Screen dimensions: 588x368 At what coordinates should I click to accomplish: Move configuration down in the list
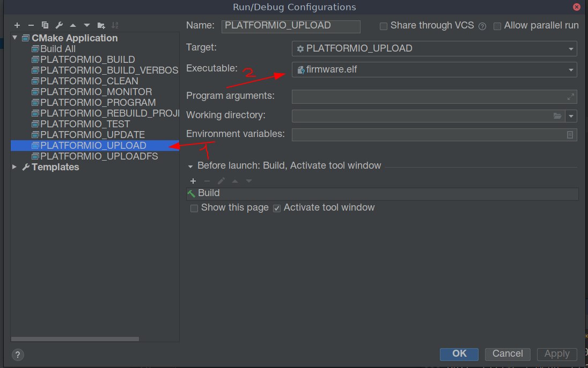(x=87, y=25)
